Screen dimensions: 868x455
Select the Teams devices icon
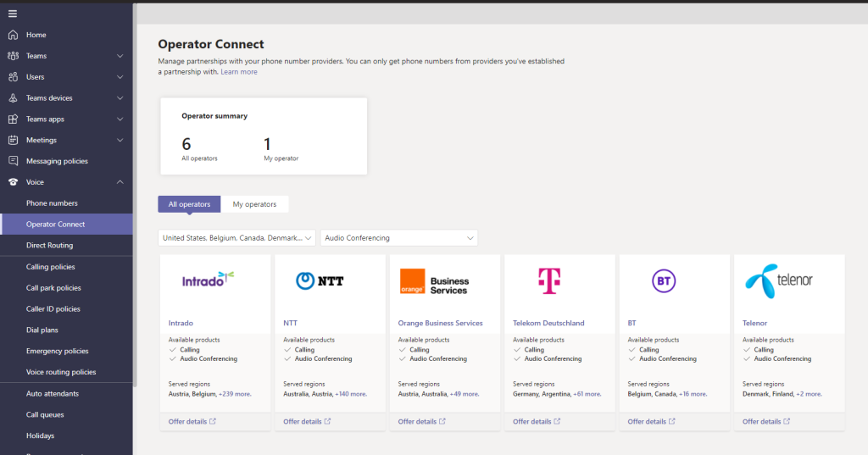pyautogui.click(x=13, y=98)
